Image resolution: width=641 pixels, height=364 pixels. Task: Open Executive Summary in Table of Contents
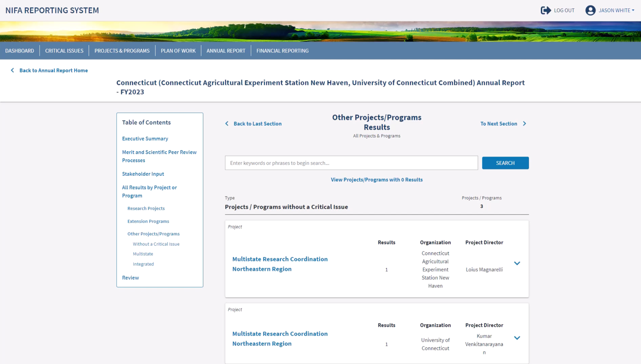point(145,139)
